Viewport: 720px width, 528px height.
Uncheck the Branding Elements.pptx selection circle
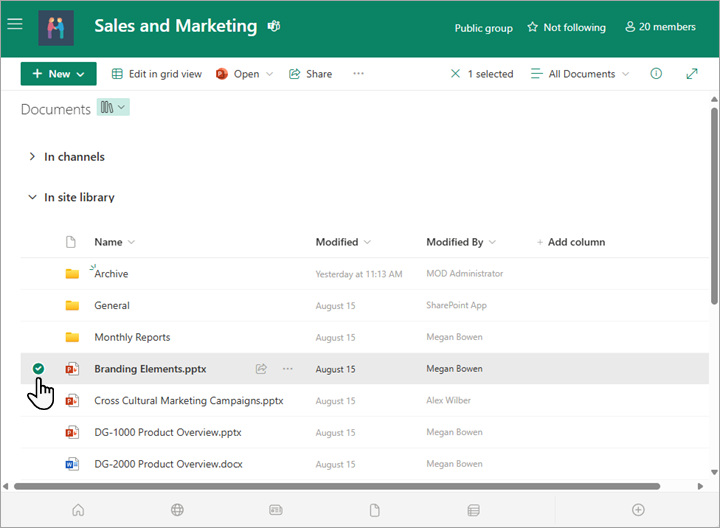pos(38,369)
